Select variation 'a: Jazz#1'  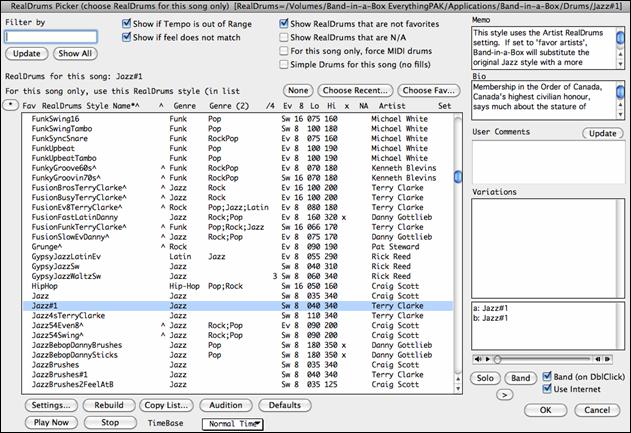pyautogui.click(x=490, y=308)
